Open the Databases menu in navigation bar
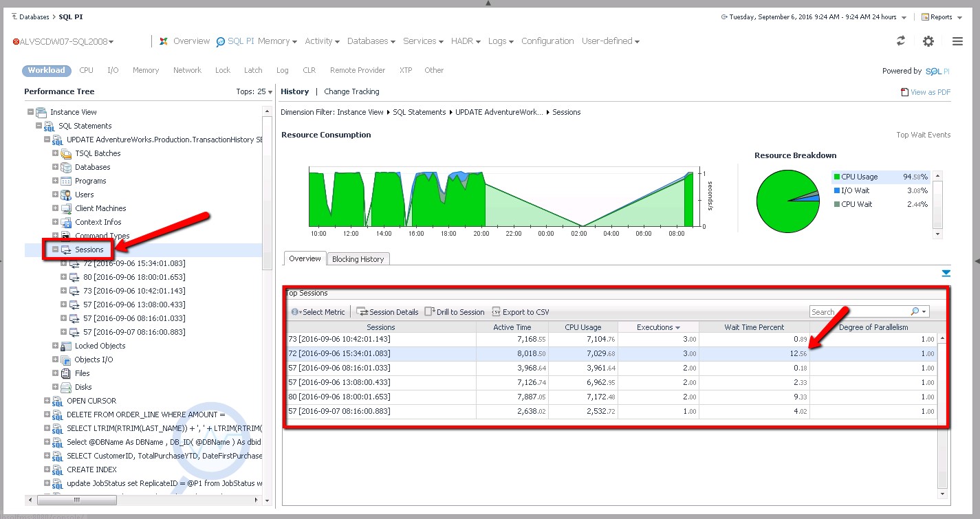 371,41
